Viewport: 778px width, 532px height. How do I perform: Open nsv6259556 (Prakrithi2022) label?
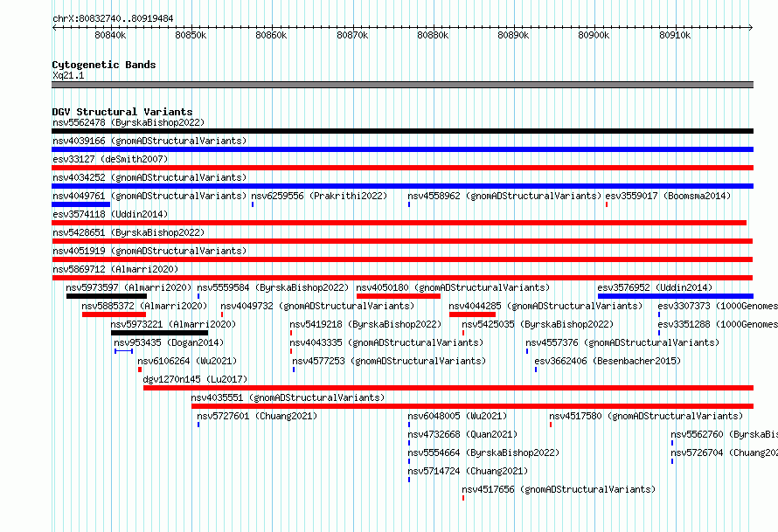click(x=319, y=196)
